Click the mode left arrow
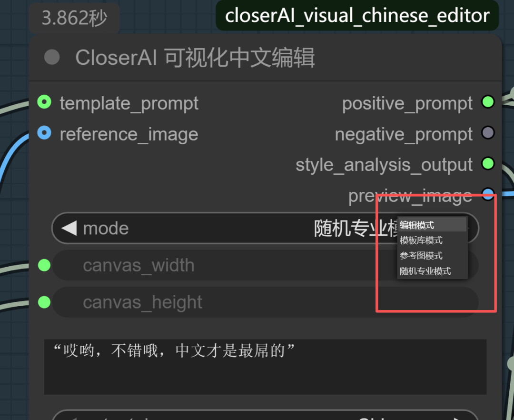 pos(69,228)
